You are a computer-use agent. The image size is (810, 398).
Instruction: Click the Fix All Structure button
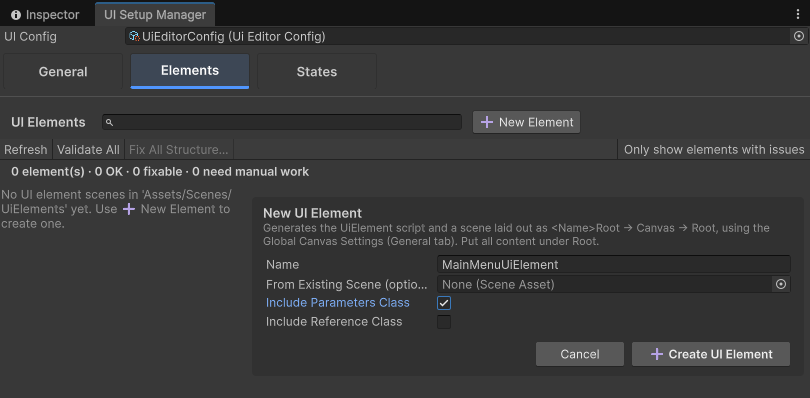pyautogui.click(x=179, y=149)
